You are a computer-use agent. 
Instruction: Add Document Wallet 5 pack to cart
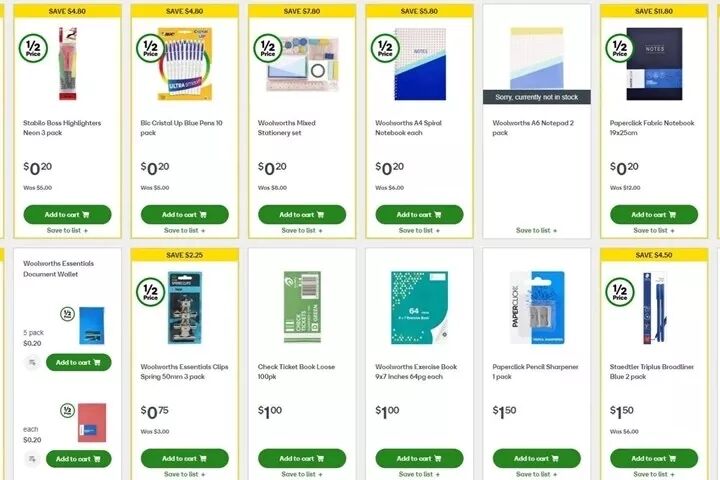[79, 362]
